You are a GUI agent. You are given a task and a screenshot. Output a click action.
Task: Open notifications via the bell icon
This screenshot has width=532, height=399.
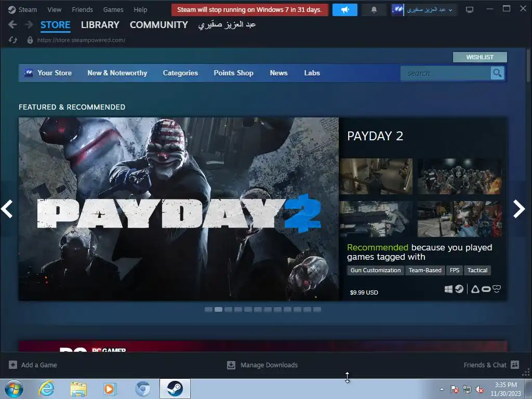[x=374, y=10]
